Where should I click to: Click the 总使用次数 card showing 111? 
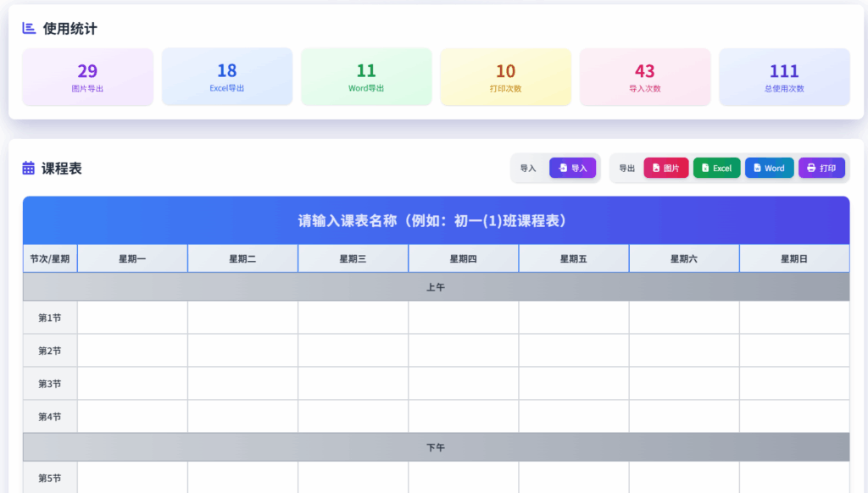pyautogui.click(x=784, y=77)
